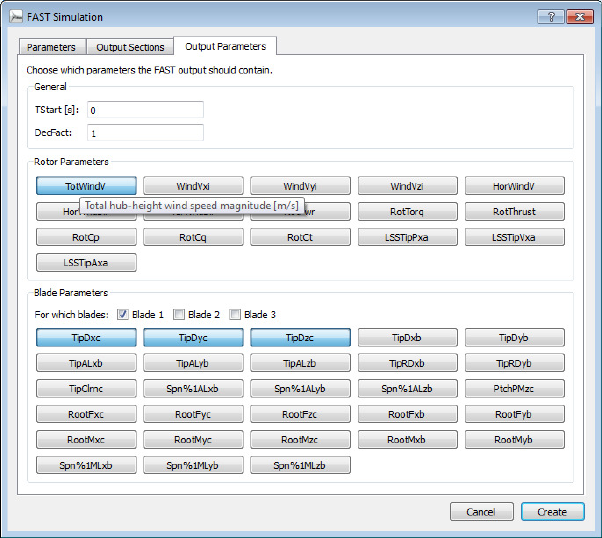The image size is (602, 538).
Task: Enable the WindVyi parameter button
Action: (x=300, y=186)
